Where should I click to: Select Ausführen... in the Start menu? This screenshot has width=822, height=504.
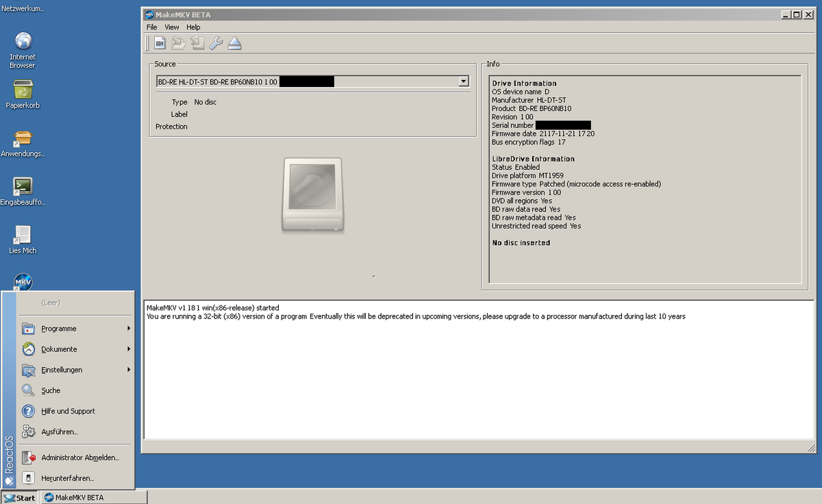click(x=75, y=431)
